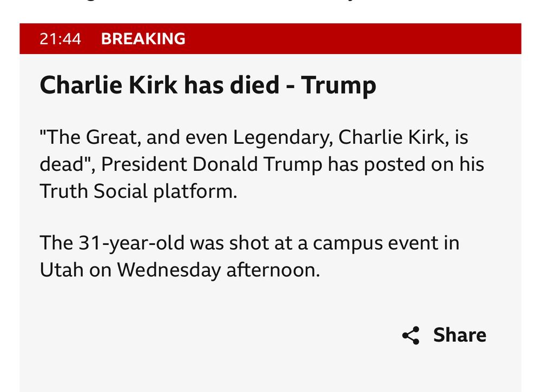
Task: Click the word 'Legendary' in the quote
Action: click(x=283, y=137)
